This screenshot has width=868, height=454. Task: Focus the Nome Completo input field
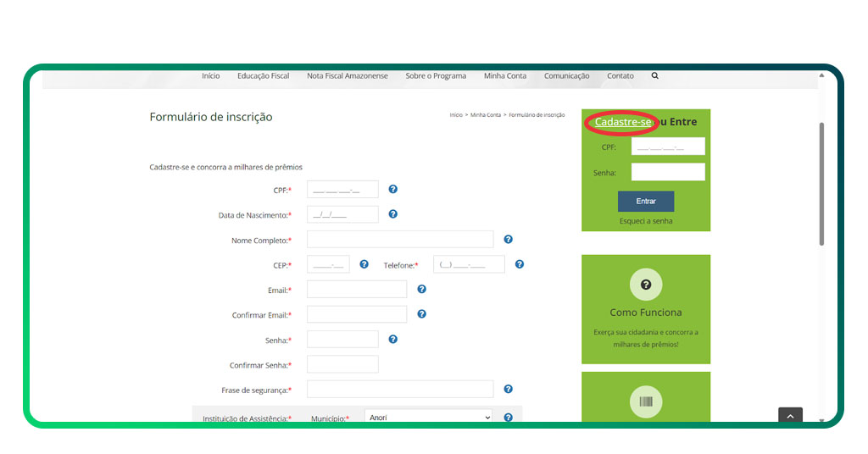click(x=400, y=240)
